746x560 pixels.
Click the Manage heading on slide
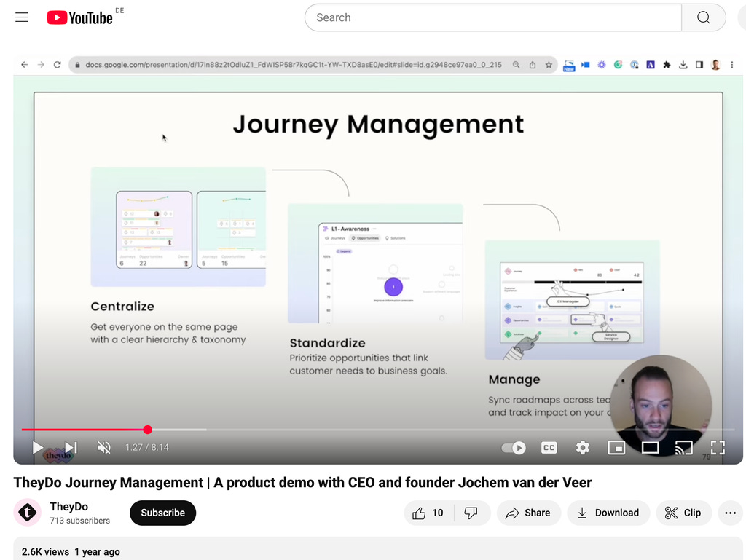(x=514, y=379)
